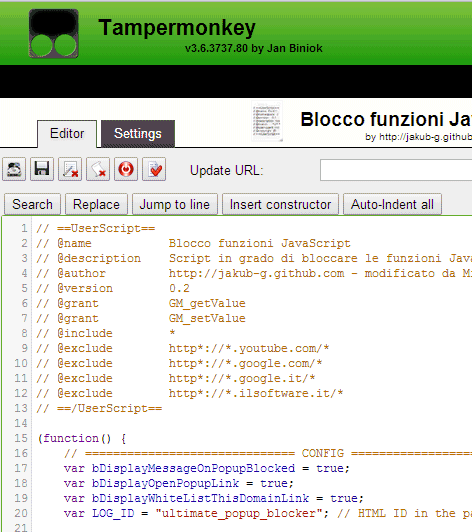Image resolution: width=472 pixels, height=532 pixels.
Task: Click Auto-Indent all button
Action: tap(392, 204)
